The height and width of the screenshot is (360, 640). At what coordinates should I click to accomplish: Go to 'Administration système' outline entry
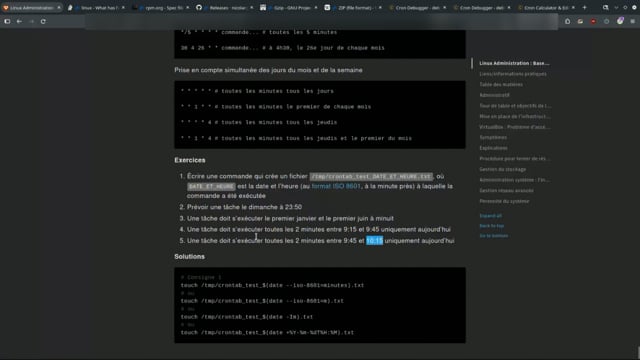click(514, 180)
